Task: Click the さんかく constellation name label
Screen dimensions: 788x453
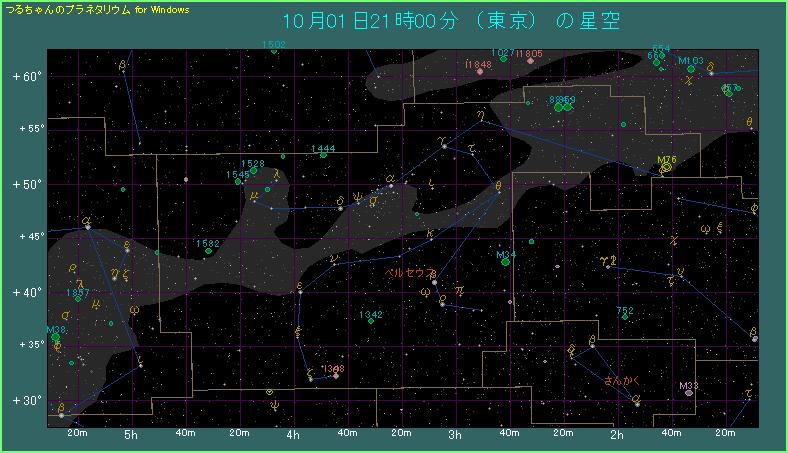Action: coord(624,381)
